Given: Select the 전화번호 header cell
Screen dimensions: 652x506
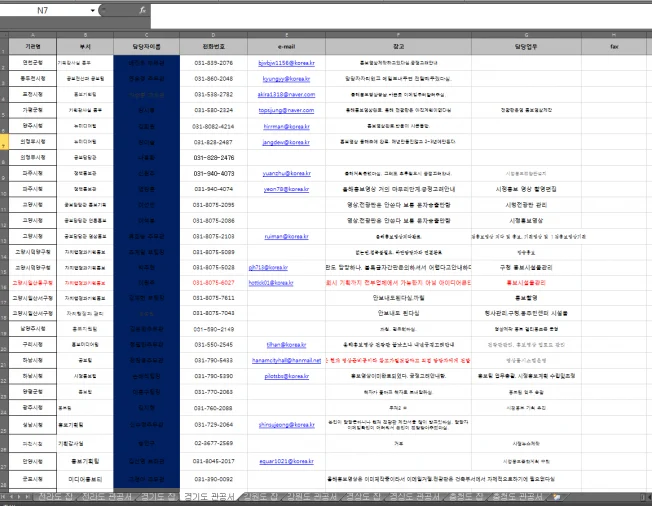Looking at the screenshot, I should pos(214,47).
